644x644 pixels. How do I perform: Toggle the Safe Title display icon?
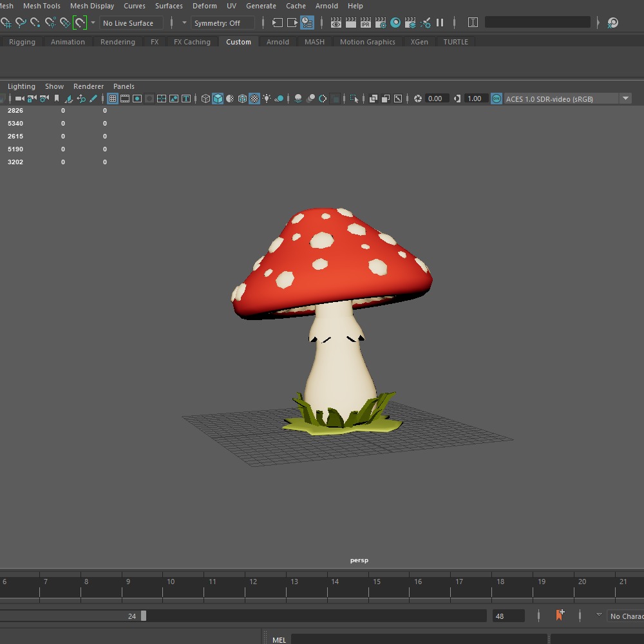click(x=186, y=99)
